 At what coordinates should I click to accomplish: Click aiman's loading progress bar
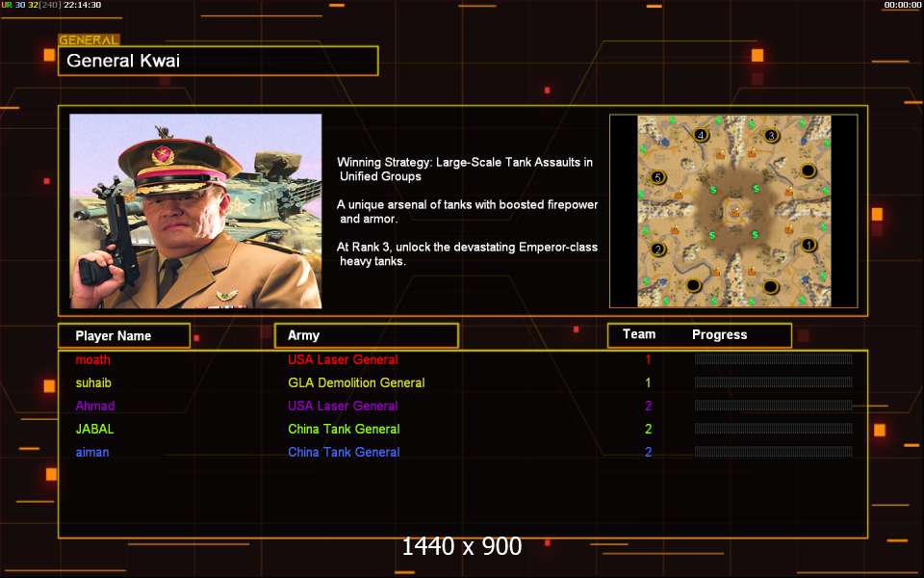pyautogui.click(x=773, y=452)
